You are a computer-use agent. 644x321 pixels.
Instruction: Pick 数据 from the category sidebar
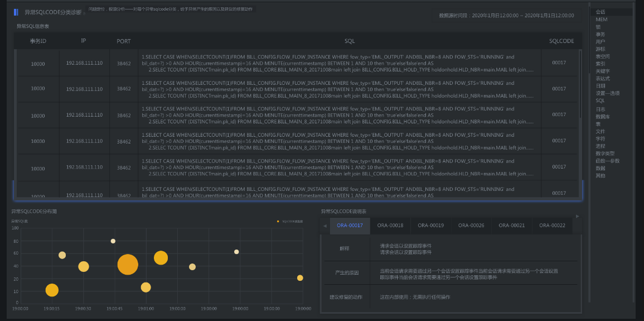600,168
